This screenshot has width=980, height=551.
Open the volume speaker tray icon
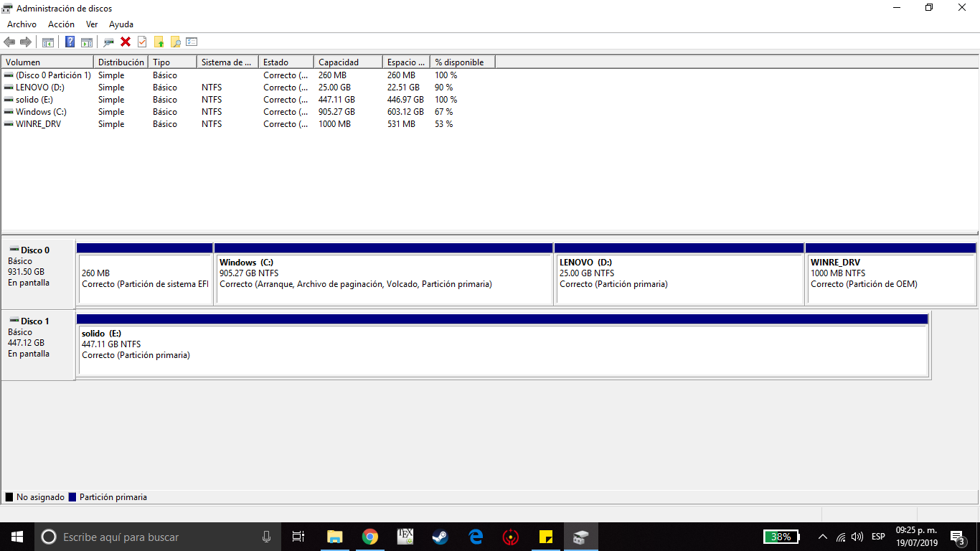(857, 537)
